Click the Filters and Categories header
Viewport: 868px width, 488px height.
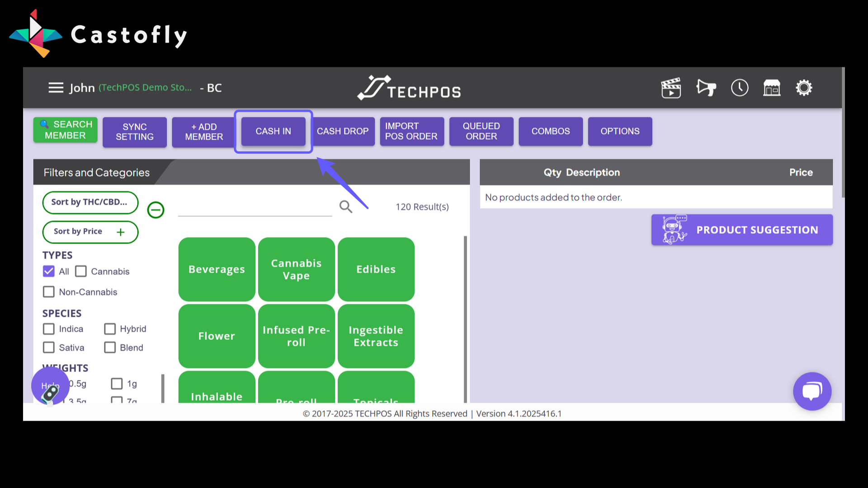97,172
